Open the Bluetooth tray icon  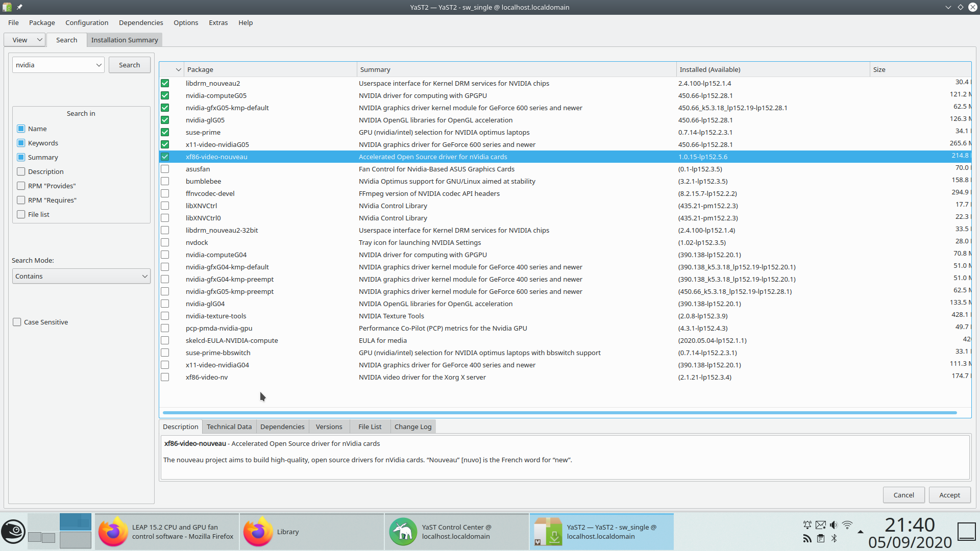(x=834, y=538)
